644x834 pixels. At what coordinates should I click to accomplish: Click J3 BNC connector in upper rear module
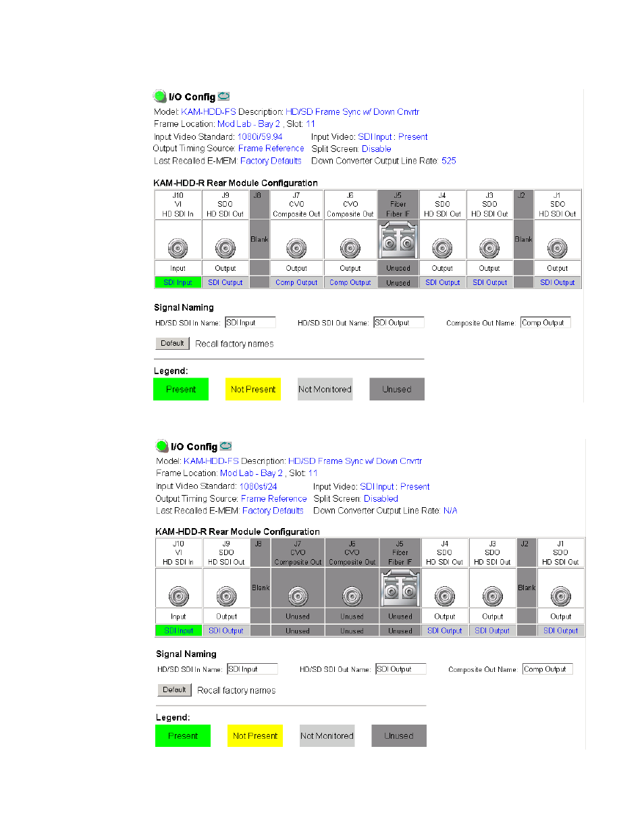coord(489,249)
